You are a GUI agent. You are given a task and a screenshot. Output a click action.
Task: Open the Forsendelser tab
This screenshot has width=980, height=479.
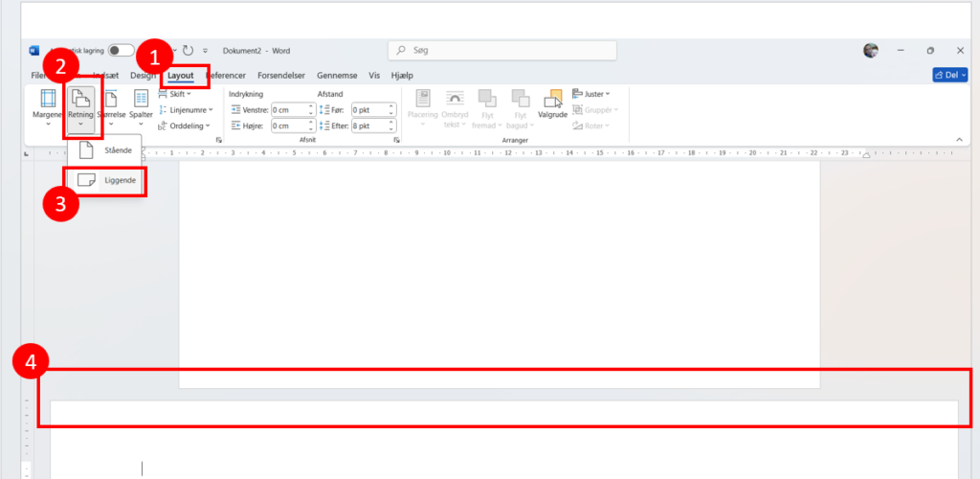click(x=281, y=76)
